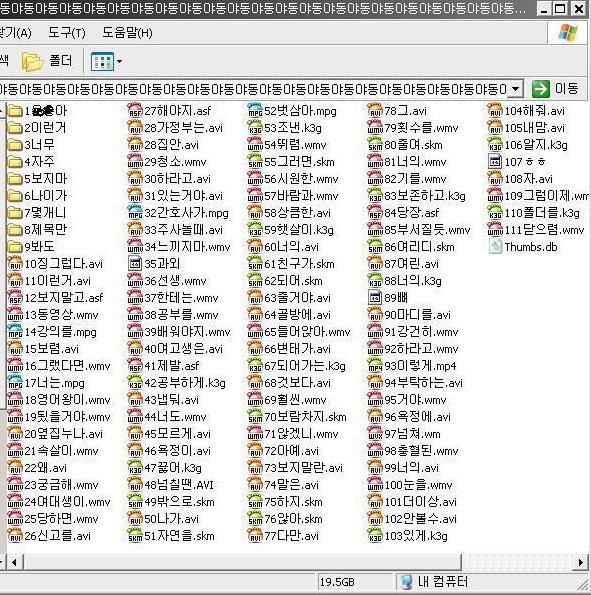The width and height of the screenshot is (591, 595).
Task: Click inside the address bar path field
Action: (254, 89)
